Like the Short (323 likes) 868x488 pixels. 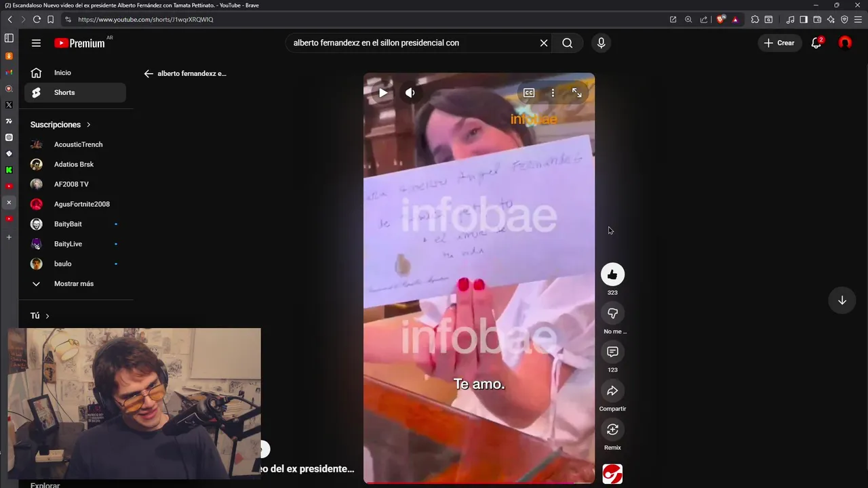(612, 274)
